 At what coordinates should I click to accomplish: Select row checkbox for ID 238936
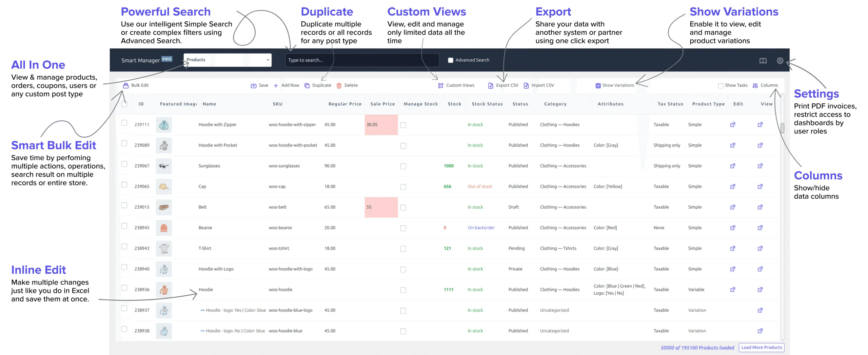pos(124,288)
